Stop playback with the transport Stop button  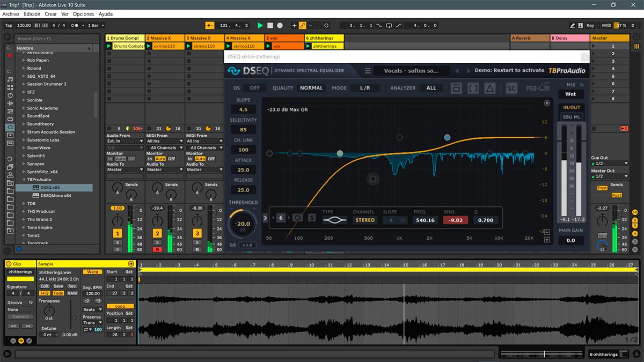pyautogui.click(x=270, y=25)
